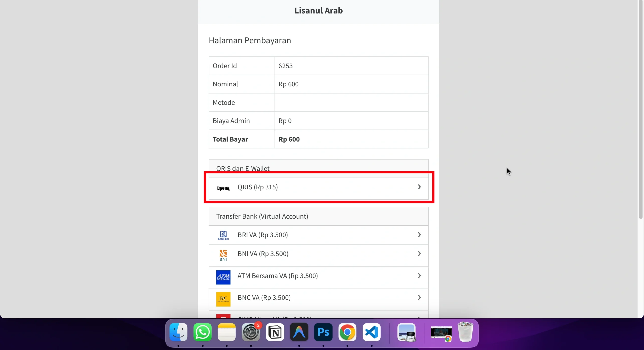Image resolution: width=644 pixels, height=350 pixels.
Task: Click the BNI bank logo
Action: point(223,255)
